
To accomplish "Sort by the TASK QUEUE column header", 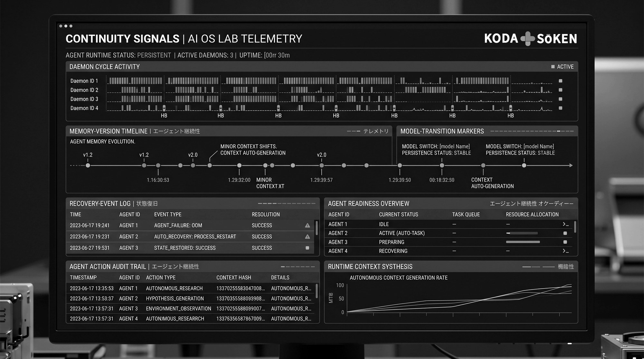I will [466, 215].
